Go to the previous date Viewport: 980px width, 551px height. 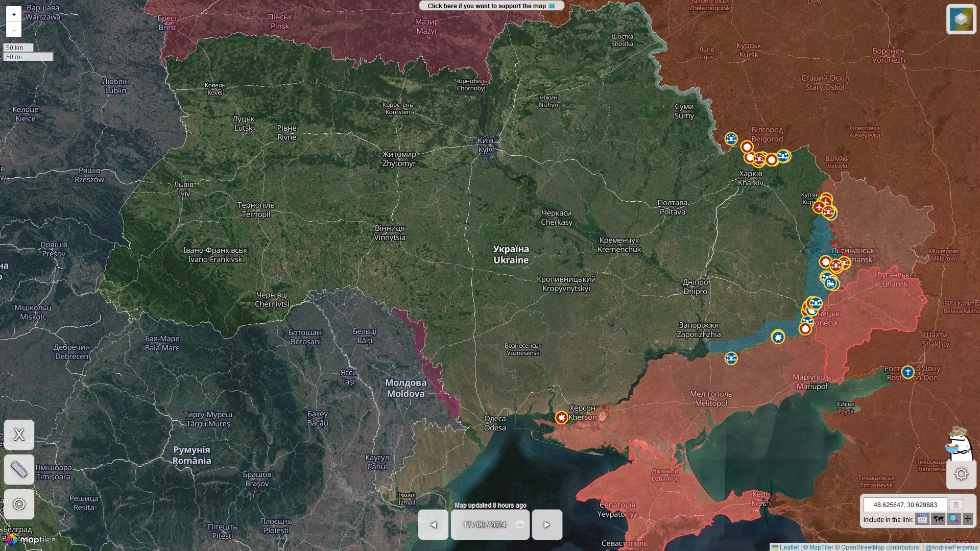[x=433, y=524]
